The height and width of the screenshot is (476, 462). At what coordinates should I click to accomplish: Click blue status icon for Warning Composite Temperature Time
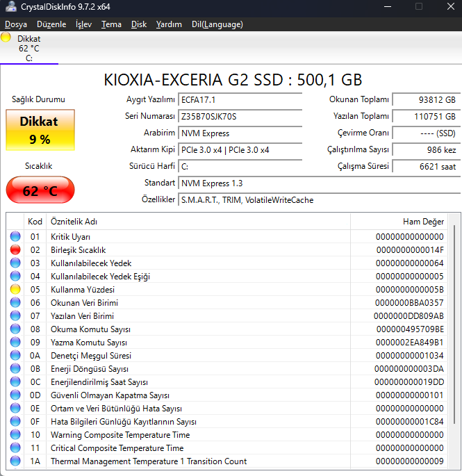(15, 435)
